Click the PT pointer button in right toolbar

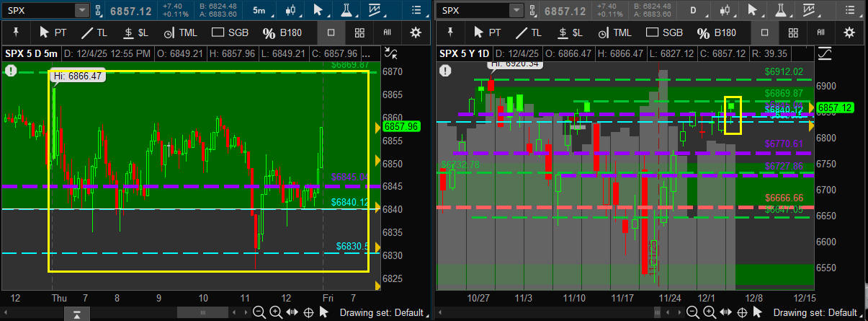pyautogui.click(x=487, y=32)
